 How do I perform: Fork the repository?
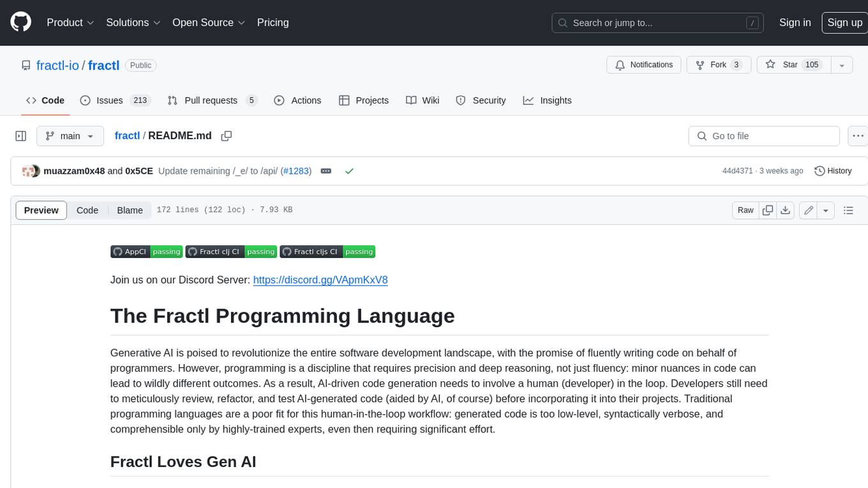click(x=719, y=65)
